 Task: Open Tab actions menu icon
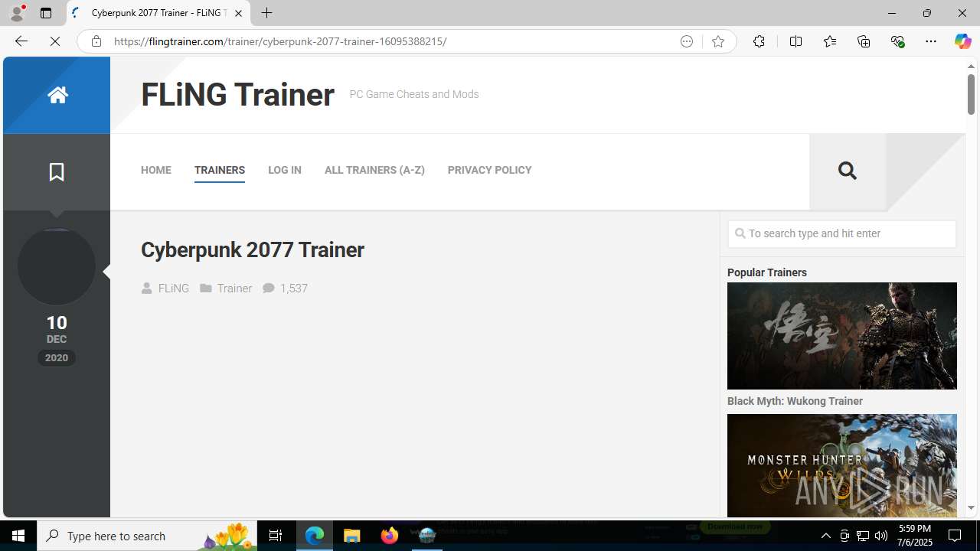(46, 13)
